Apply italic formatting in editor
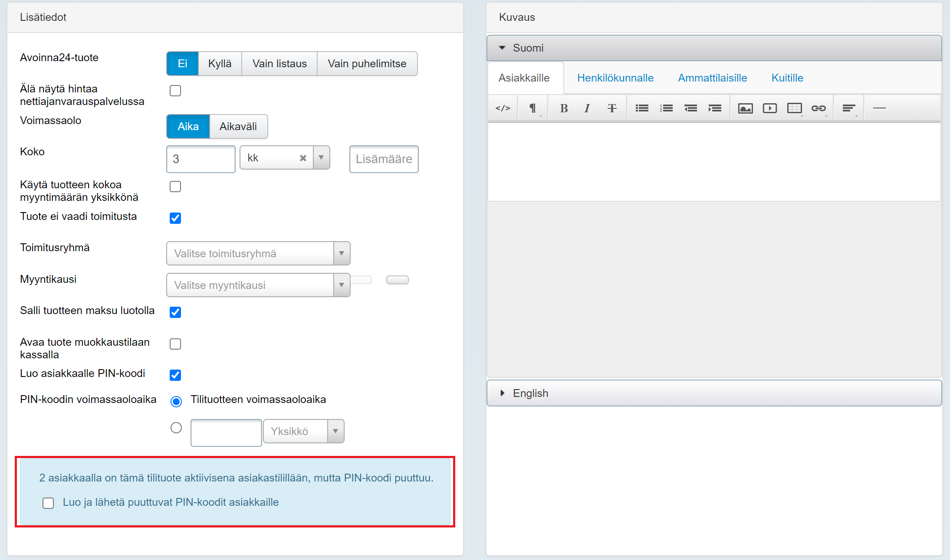The height and width of the screenshot is (560, 950). click(x=587, y=108)
